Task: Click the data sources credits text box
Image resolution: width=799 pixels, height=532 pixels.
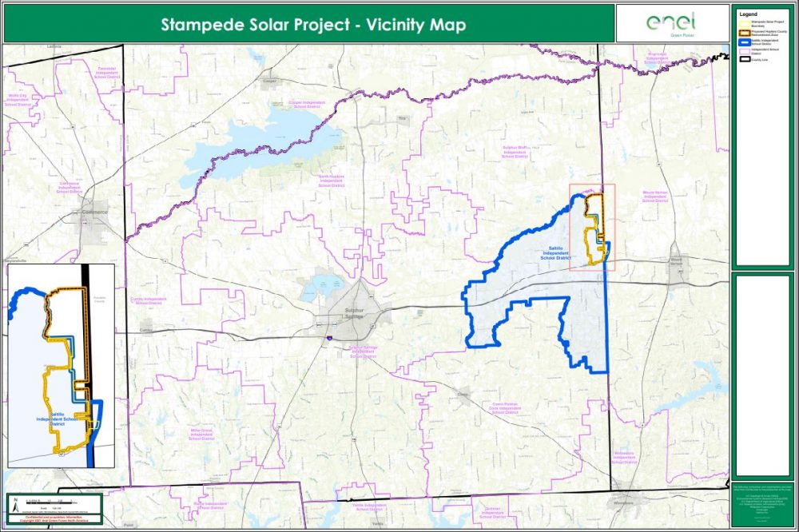Action: click(x=763, y=504)
